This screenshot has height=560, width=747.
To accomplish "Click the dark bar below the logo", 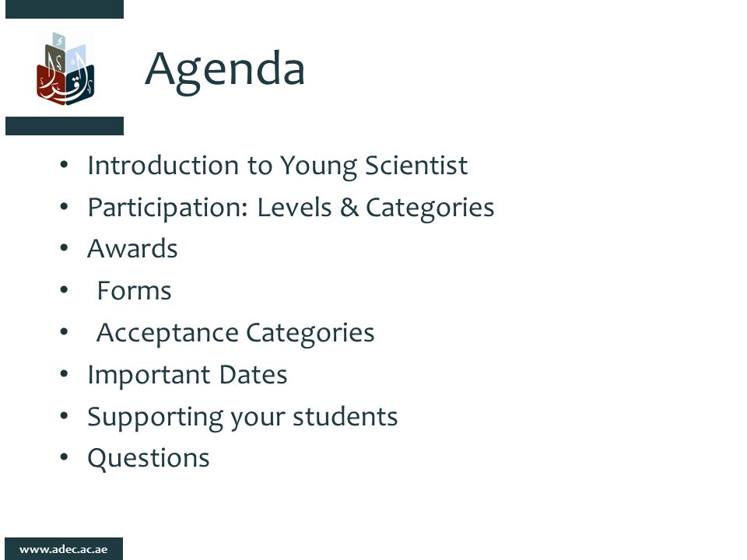I will point(65,126).
